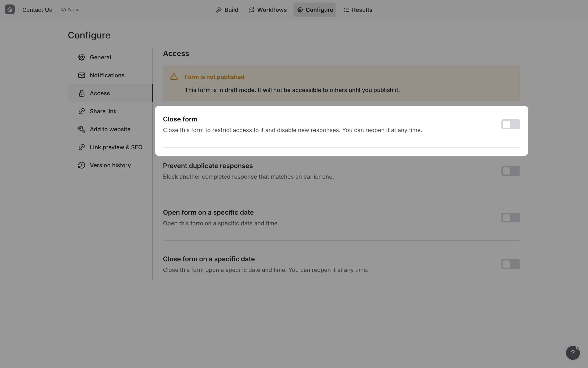
Task: Toggle Open form on a specific date
Action: point(511,218)
